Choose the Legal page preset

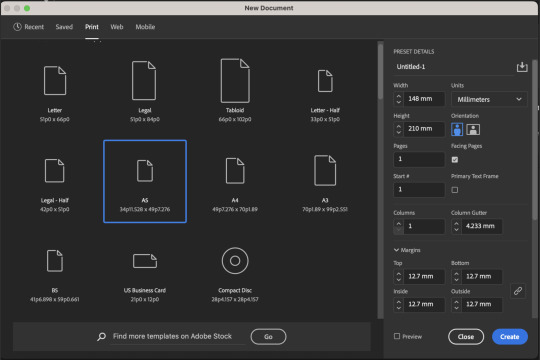[x=144, y=81]
